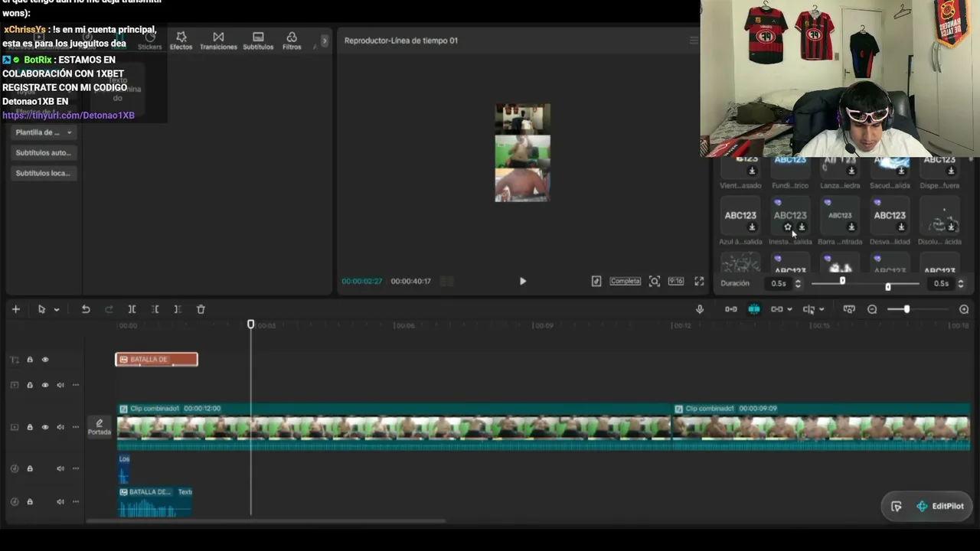This screenshot has height=551, width=980.
Task: Click the timeline fit-to-view icon
Action: pyautogui.click(x=849, y=309)
